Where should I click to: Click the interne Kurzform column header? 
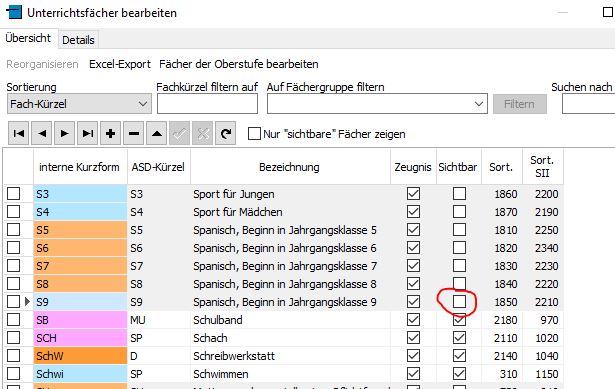(x=80, y=167)
